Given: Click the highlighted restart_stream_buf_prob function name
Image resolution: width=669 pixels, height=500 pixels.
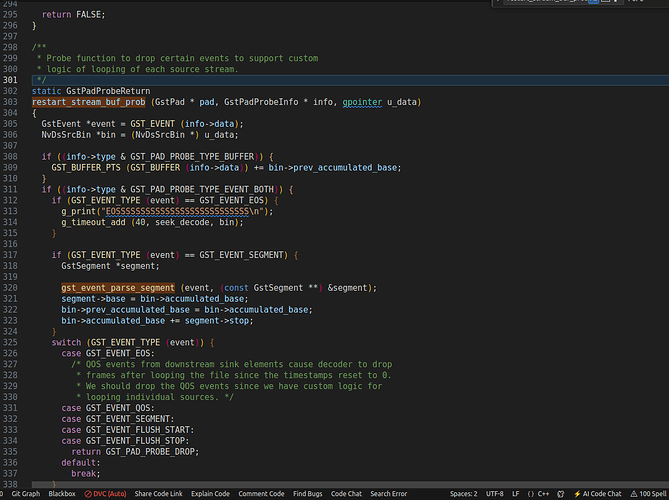Looking at the screenshot, I should point(88,102).
